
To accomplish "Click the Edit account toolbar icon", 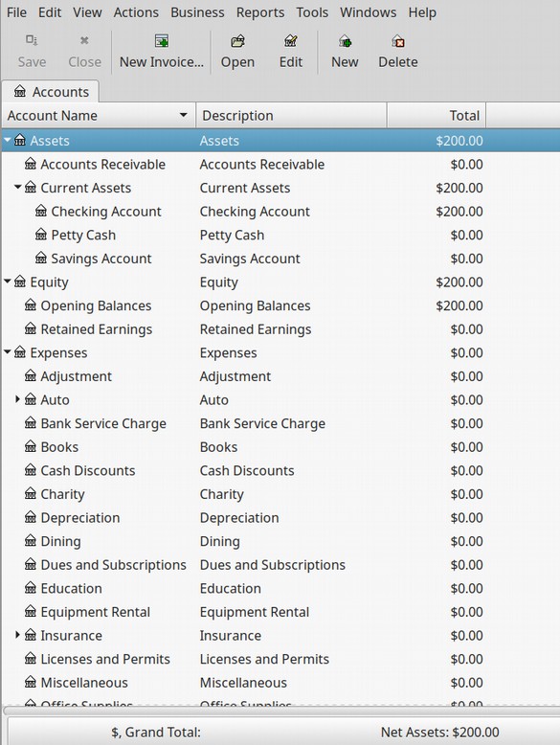I will [x=291, y=41].
